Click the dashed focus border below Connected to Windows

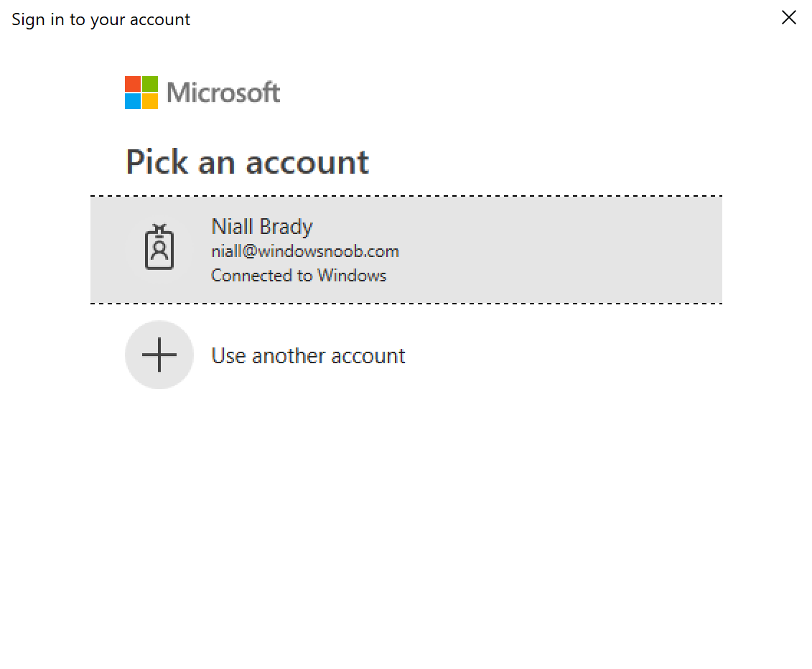(406, 304)
